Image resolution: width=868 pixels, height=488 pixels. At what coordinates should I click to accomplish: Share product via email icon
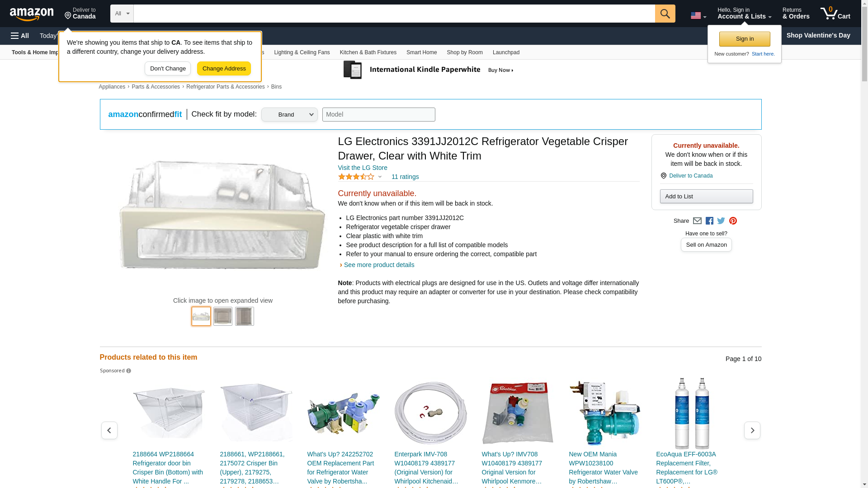(x=697, y=221)
